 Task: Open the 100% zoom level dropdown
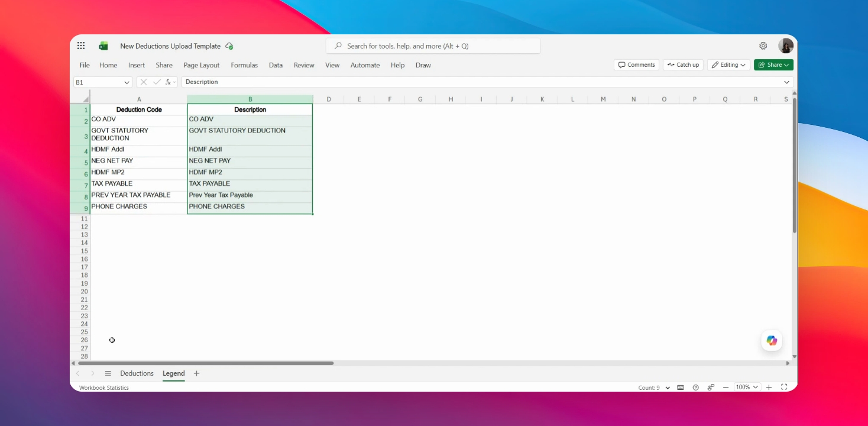click(746, 387)
